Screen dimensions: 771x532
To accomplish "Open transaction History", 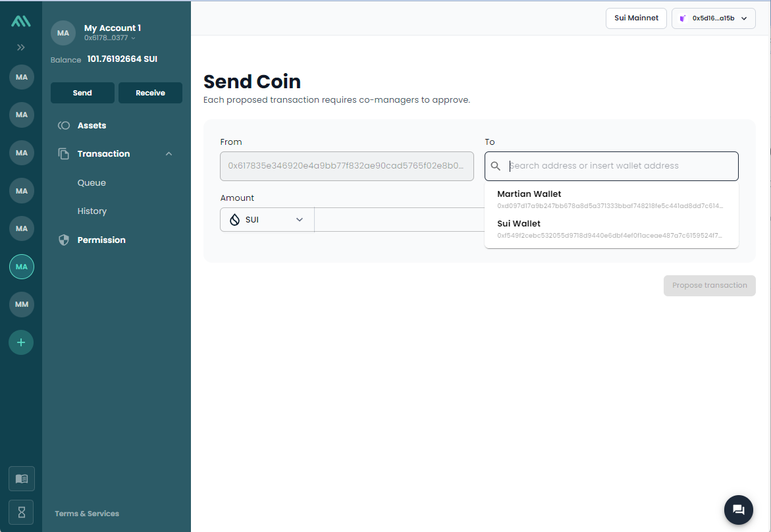I will (92, 211).
